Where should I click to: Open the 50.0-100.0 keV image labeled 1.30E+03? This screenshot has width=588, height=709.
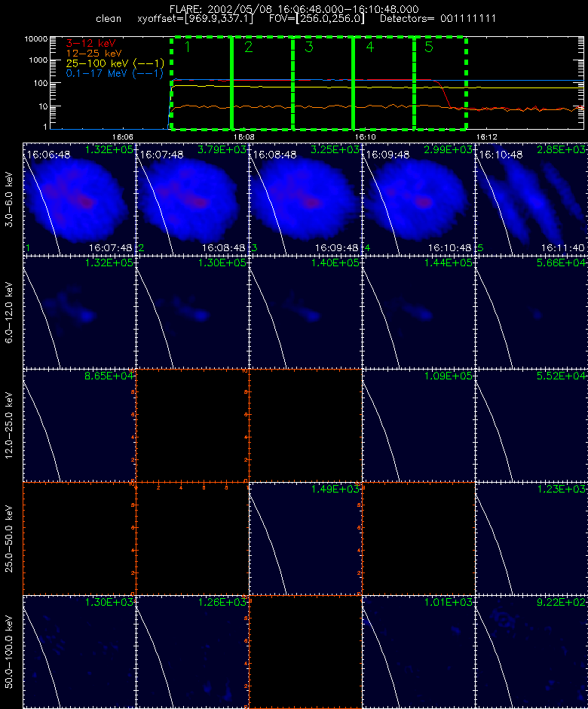click(79, 652)
